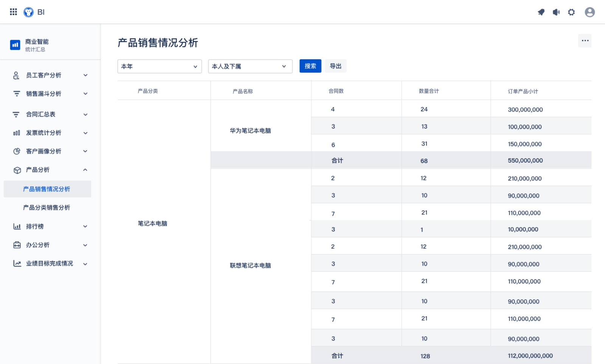This screenshot has height=364, width=605.
Task: Click the 数量合计 column header
Action: 429,91
